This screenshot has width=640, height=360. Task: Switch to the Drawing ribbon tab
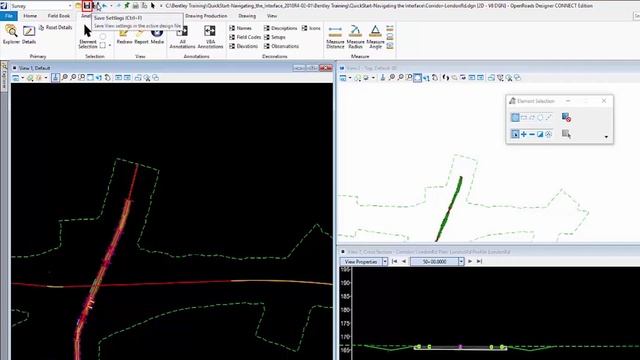coord(247,16)
